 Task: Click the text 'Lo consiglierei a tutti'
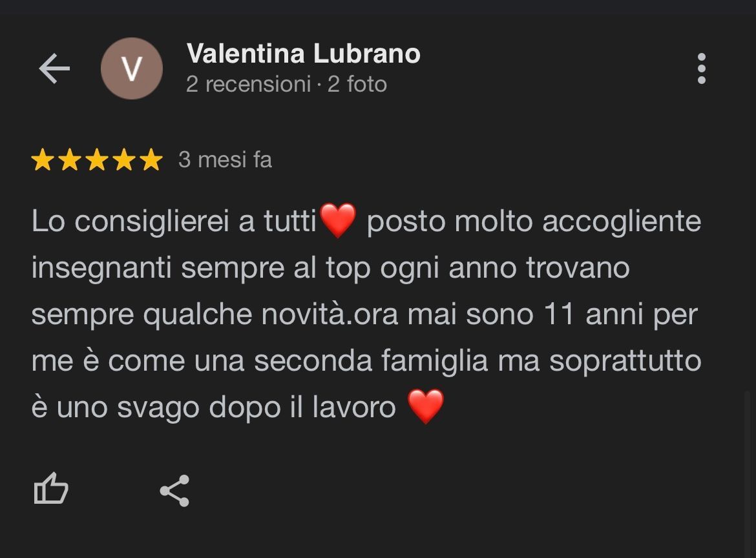[x=174, y=221]
